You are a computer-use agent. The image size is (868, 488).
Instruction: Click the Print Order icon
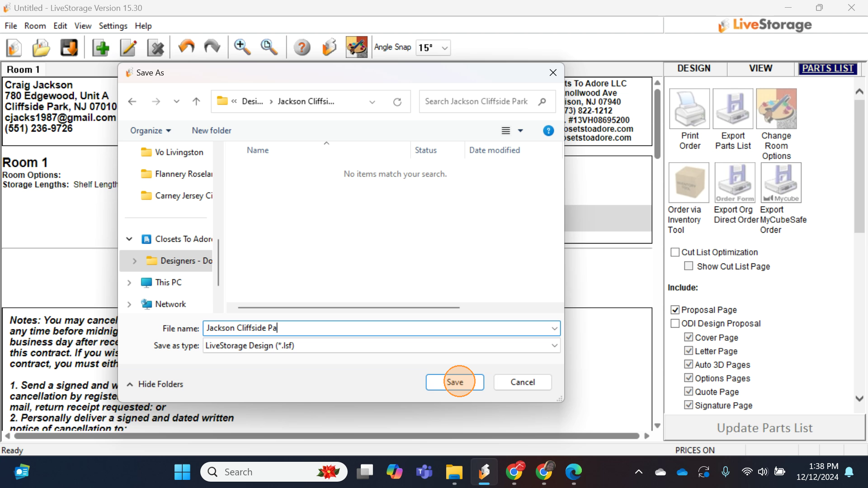pos(689,109)
